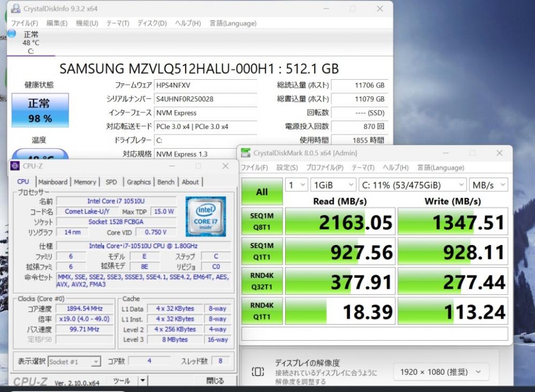Switch to Memory tab in CPU-Z

[85, 182]
